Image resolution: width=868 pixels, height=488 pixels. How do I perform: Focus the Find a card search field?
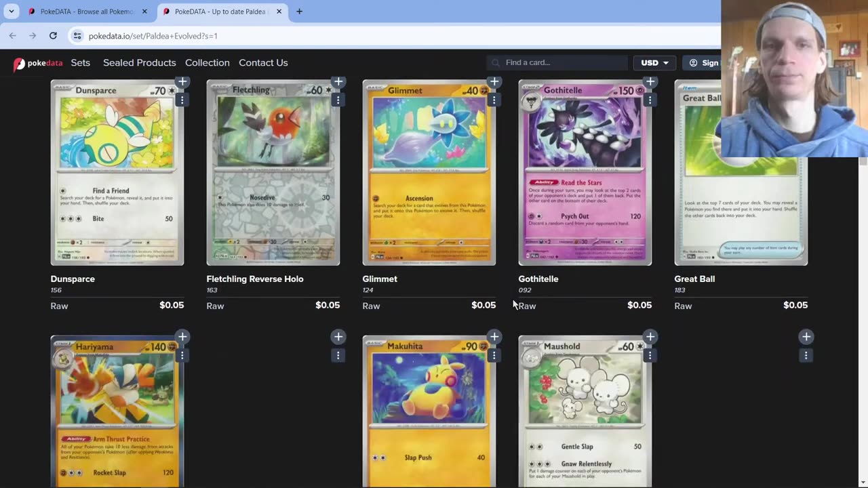coord(557,62)
